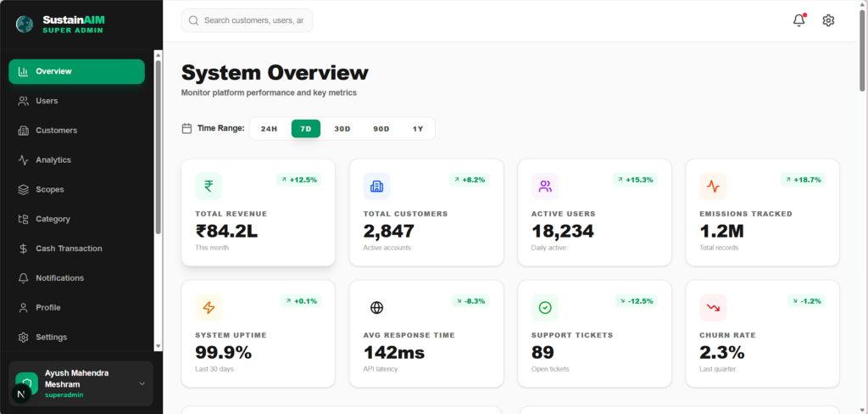This screenshot has height=414, width=868.
Task: Open the Category page
Action: [x=76, y=219]
